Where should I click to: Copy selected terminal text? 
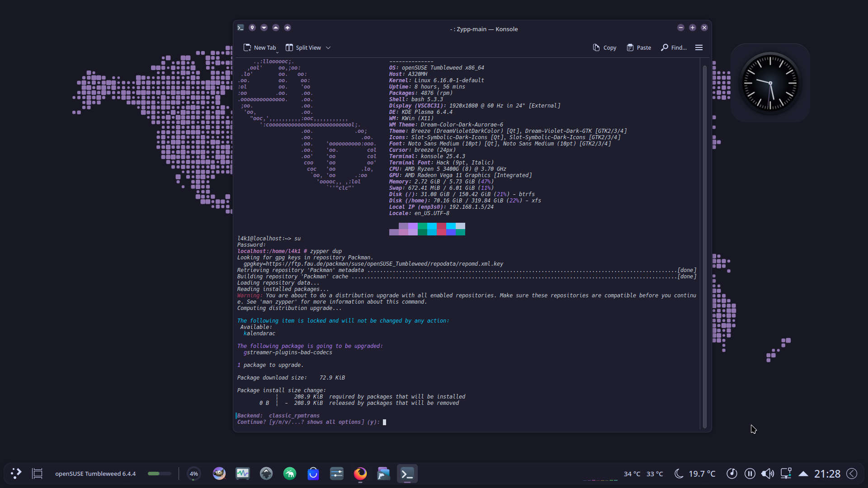click(604, 47)
